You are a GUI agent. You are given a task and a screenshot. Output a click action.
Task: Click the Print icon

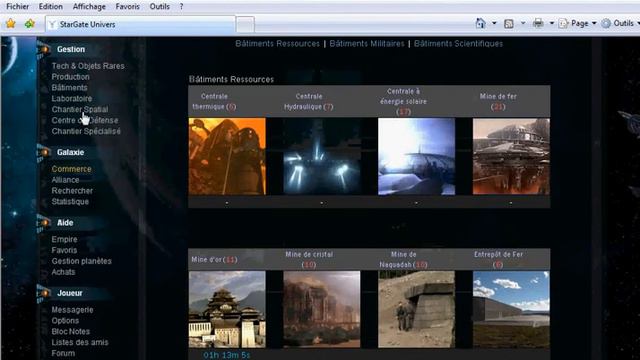[x=538, y=24]
